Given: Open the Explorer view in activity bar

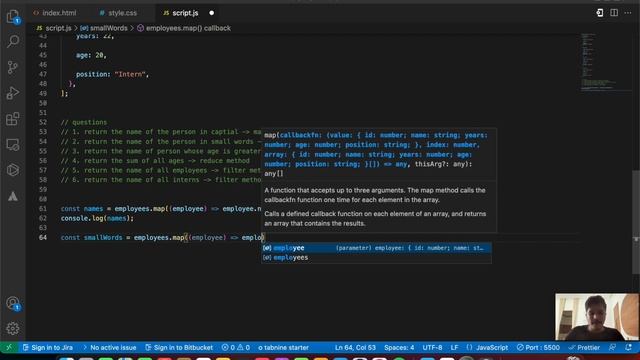Looking at the screenshot, I should [13, 17].
